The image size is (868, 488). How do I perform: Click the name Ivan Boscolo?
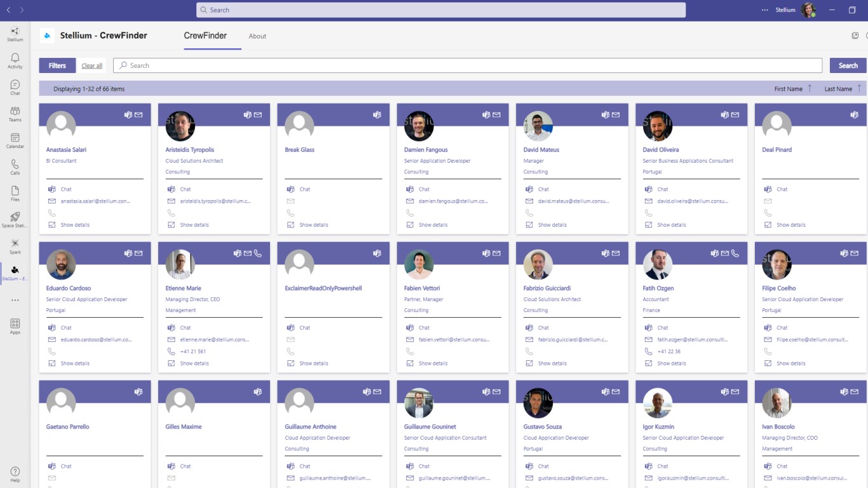[x=778, y=427]
